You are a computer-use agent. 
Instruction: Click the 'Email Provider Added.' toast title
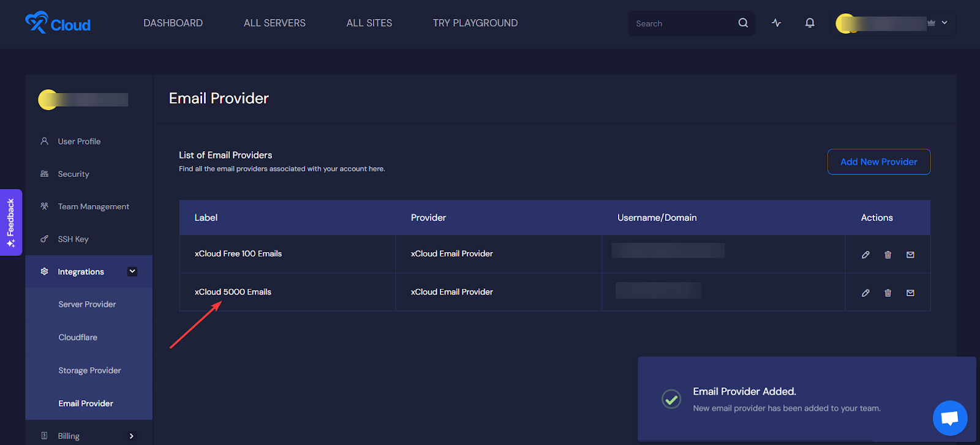point(744,391)
